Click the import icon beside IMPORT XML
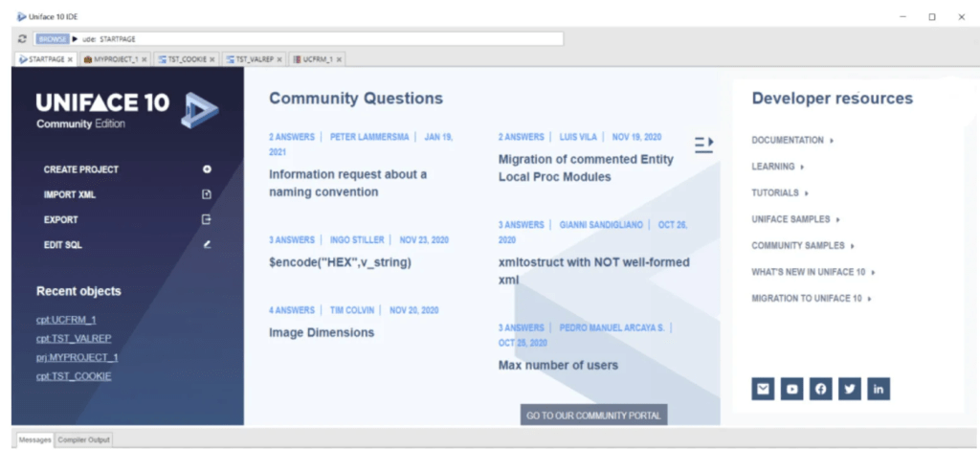The height and width of the screenshot is (450, 980). point(207,195)
